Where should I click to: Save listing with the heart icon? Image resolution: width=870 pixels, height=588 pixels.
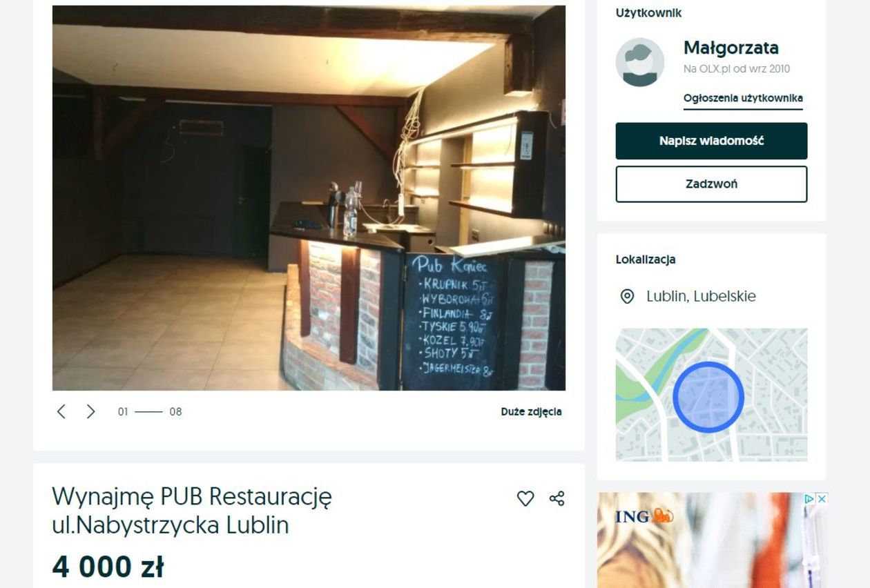click(525, 498)
